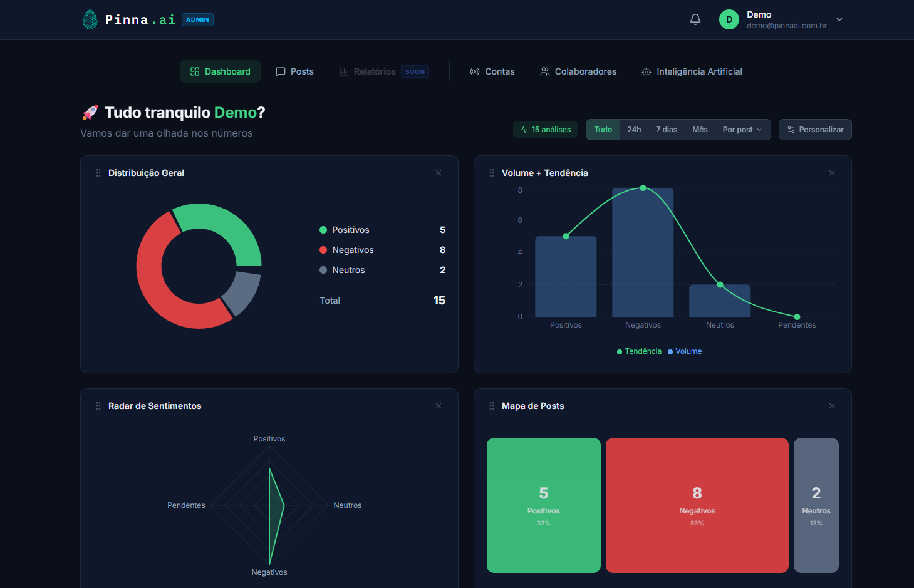Click the red Negativos block in Mapa de Posts
Screen dimensions: 914x588
(x=697, y=505)
